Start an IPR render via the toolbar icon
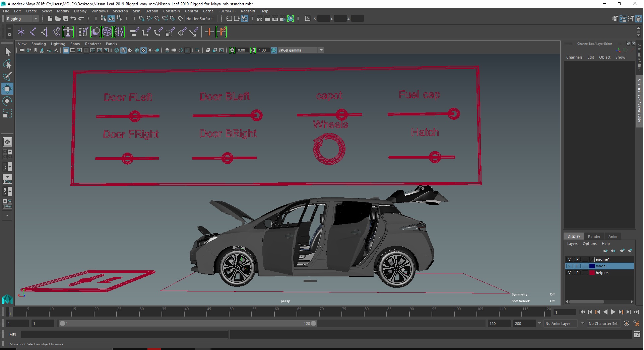The width and height of the screenshot is (644, 350). click(x=275, y=19)
